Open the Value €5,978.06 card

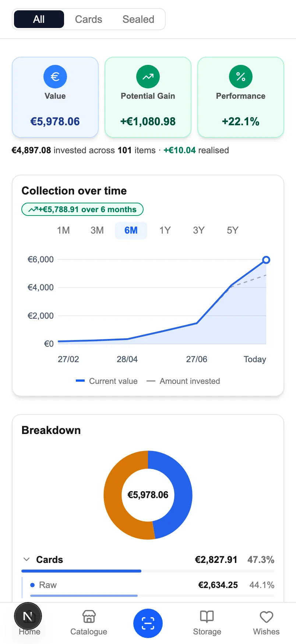point(55,97)
